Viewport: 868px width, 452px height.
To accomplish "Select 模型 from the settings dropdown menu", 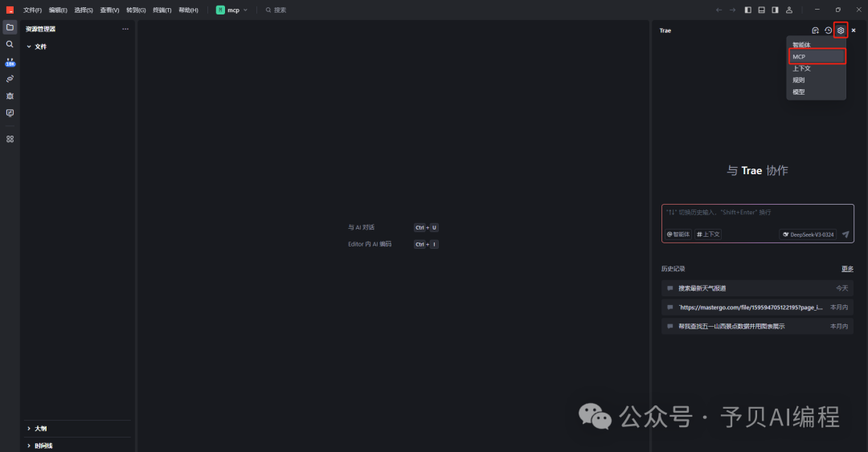I will pos(816,92).
